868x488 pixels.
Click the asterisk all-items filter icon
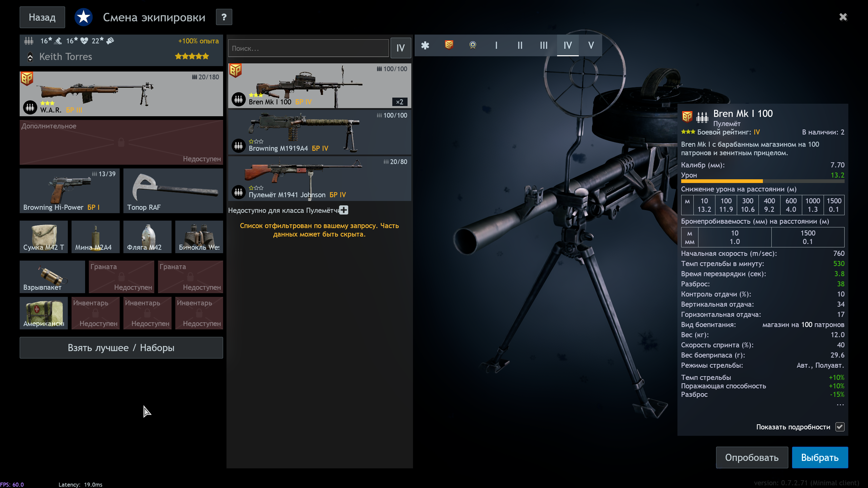[x=425, y=45]
